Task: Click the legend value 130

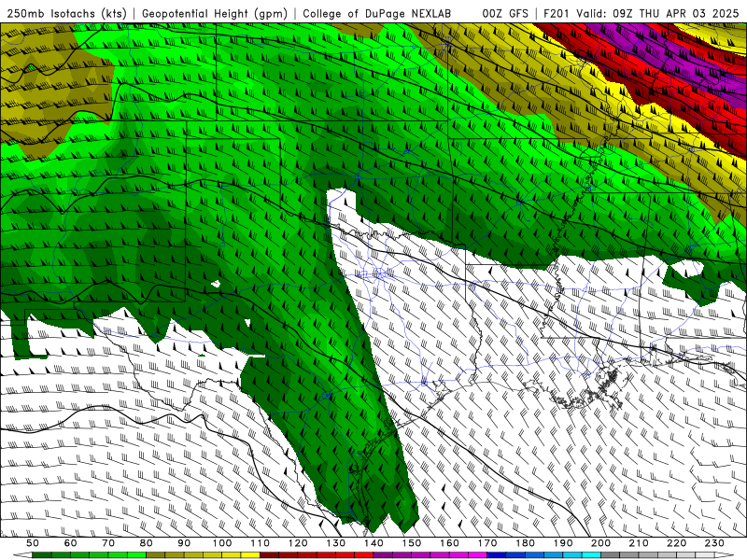Action: pos(335,543)
